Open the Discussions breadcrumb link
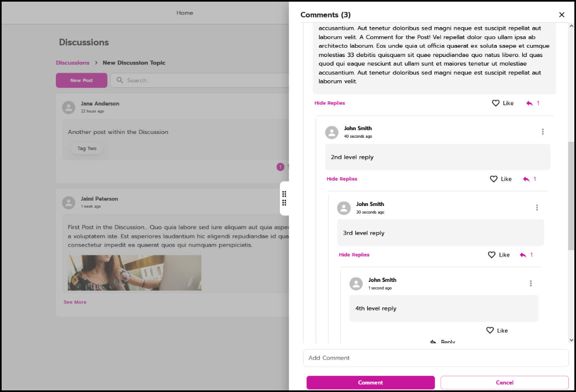 (73, 63)
